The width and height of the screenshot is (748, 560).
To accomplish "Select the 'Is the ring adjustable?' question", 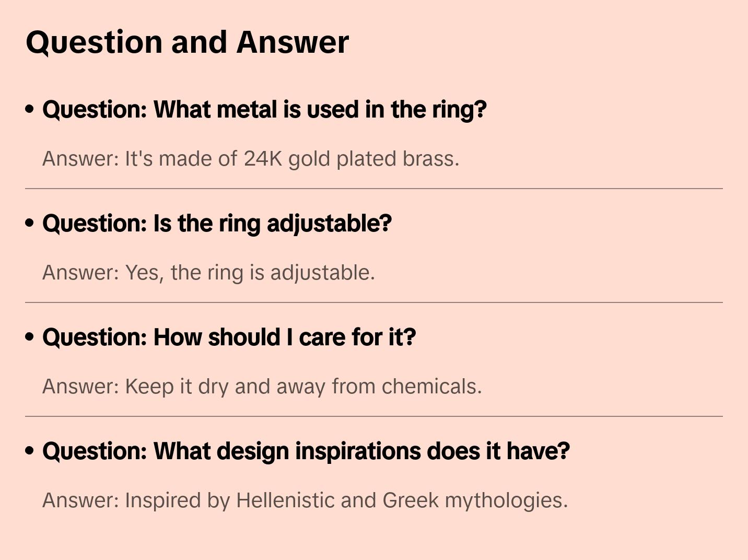I will coord(217,224).
